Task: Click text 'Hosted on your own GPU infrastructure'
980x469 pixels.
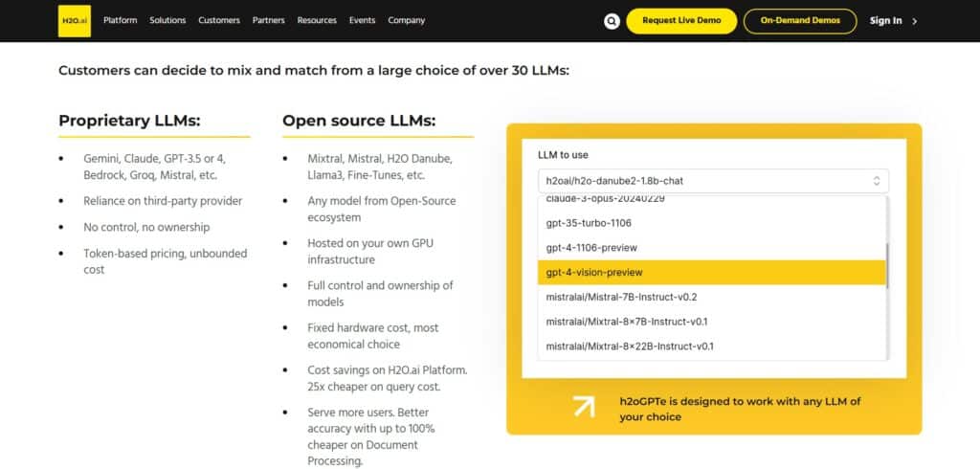Action: (x=372, y=251)
